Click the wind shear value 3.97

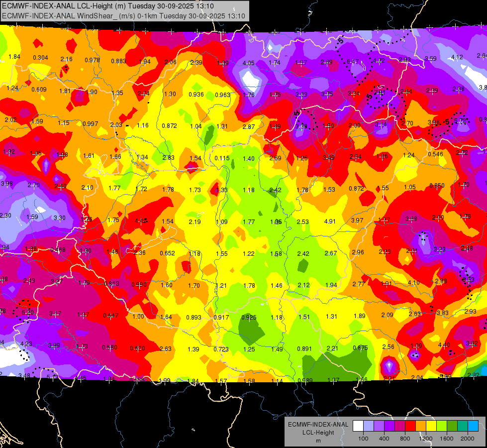click(x=357, y=221)
